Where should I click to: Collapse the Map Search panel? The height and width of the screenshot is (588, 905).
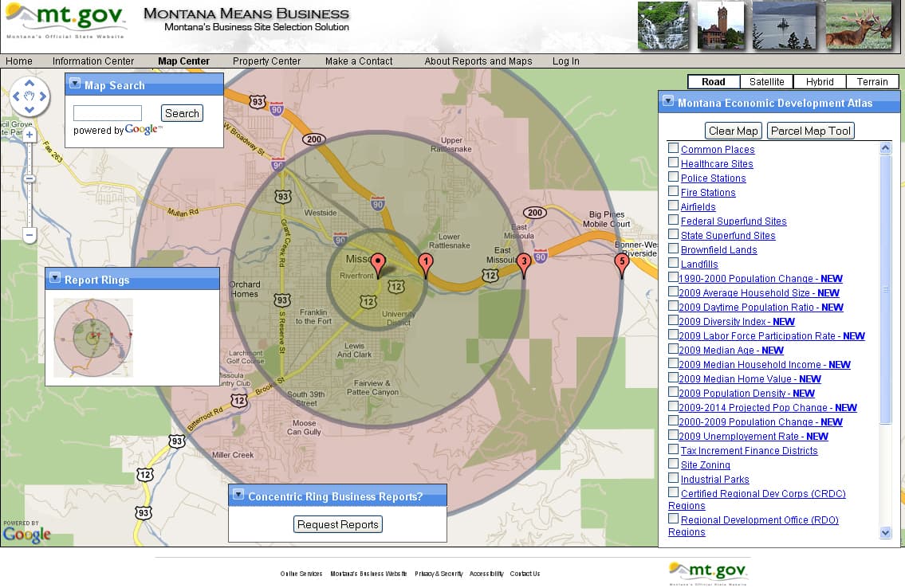coord(75,83)
